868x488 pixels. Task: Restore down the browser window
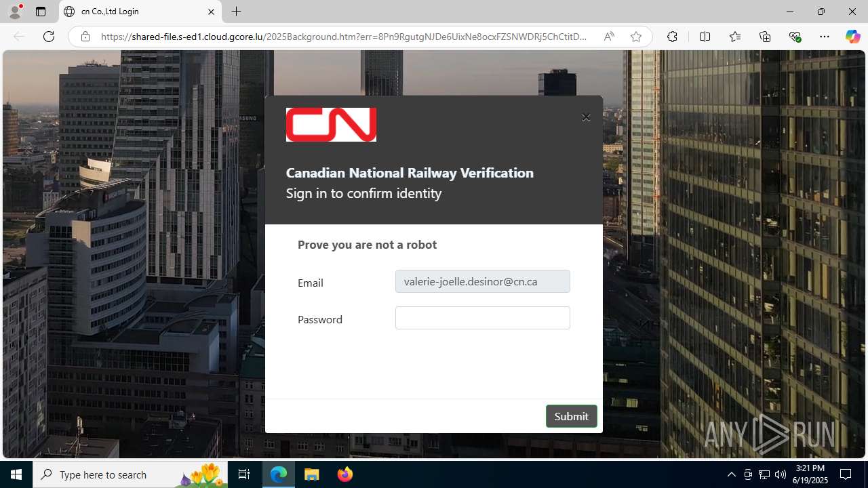[821, 12]
